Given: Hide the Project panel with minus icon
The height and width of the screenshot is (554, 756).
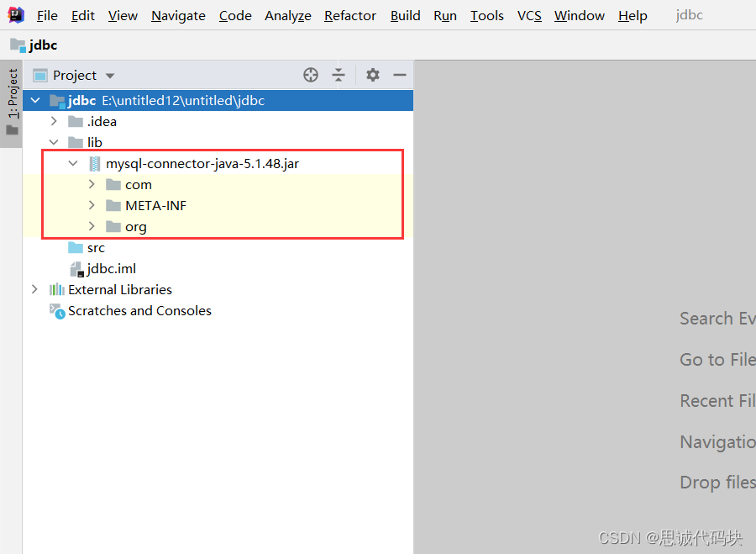Looking at the screenshot, I should (x=400, y=75).
